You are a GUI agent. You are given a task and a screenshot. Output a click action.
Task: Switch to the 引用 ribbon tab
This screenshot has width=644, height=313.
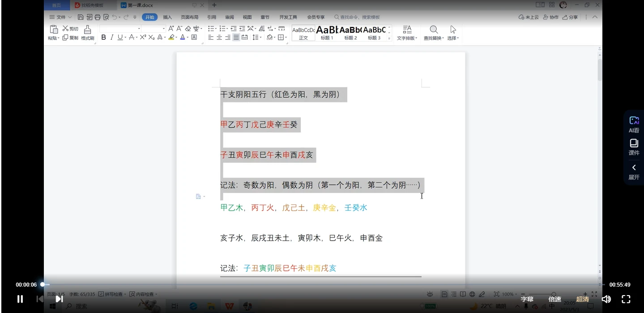[x=212, y=17]
